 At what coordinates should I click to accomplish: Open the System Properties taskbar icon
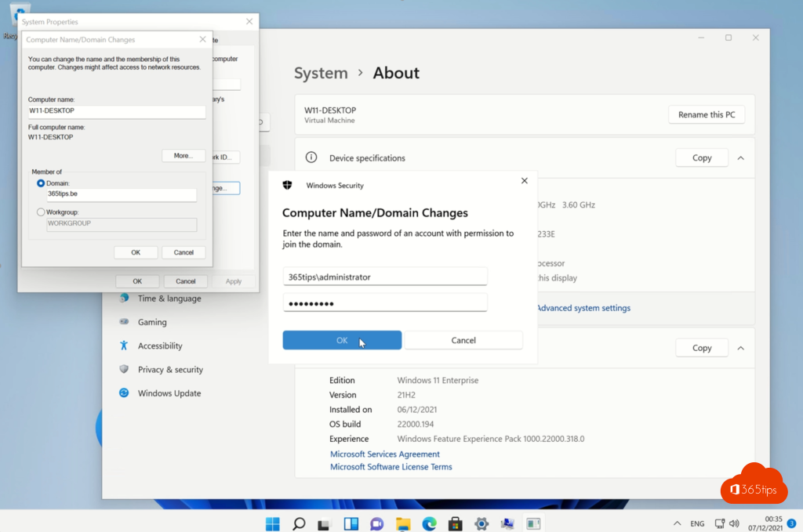point(507,524)
